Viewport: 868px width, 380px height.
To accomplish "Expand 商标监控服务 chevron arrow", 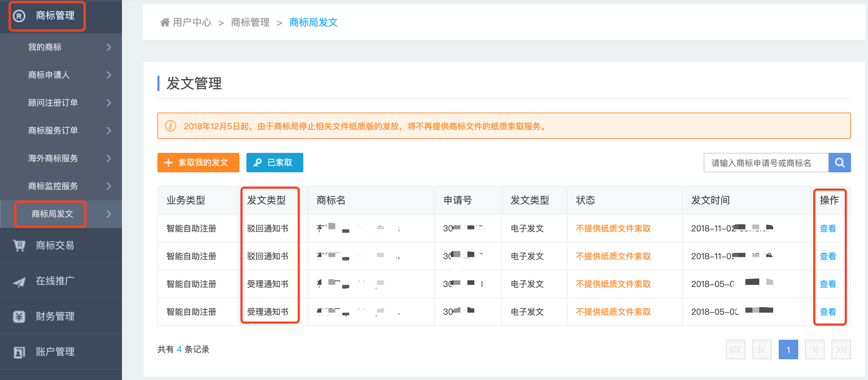I will pyautogui.click(x=109, y=186).
